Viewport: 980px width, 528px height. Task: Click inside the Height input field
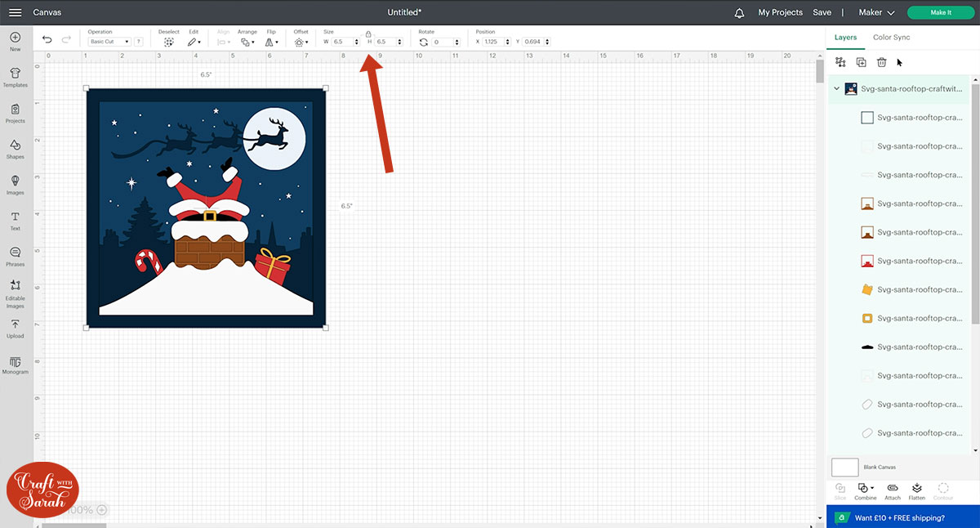(385, 42)
